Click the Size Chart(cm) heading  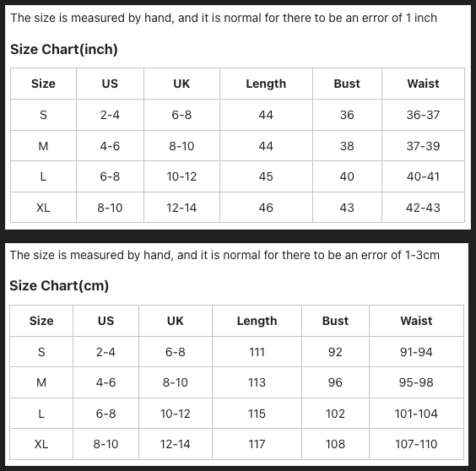tap(59, 286)
